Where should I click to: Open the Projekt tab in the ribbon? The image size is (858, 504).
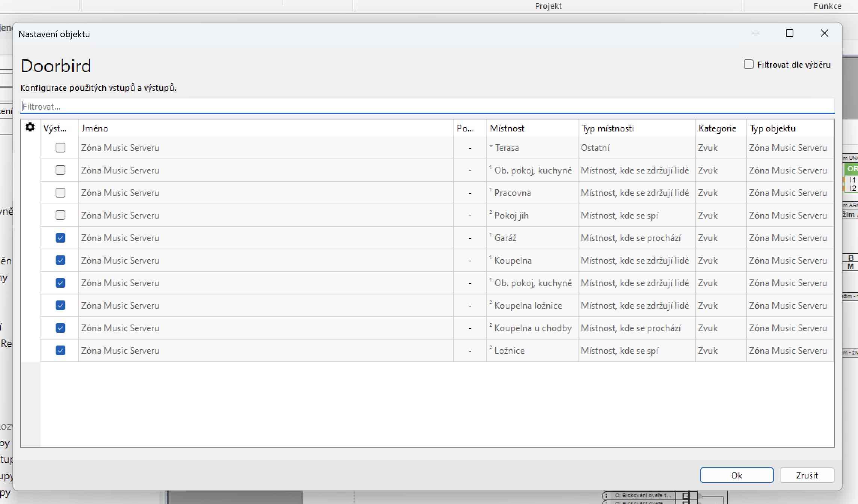tap(548, 6)
